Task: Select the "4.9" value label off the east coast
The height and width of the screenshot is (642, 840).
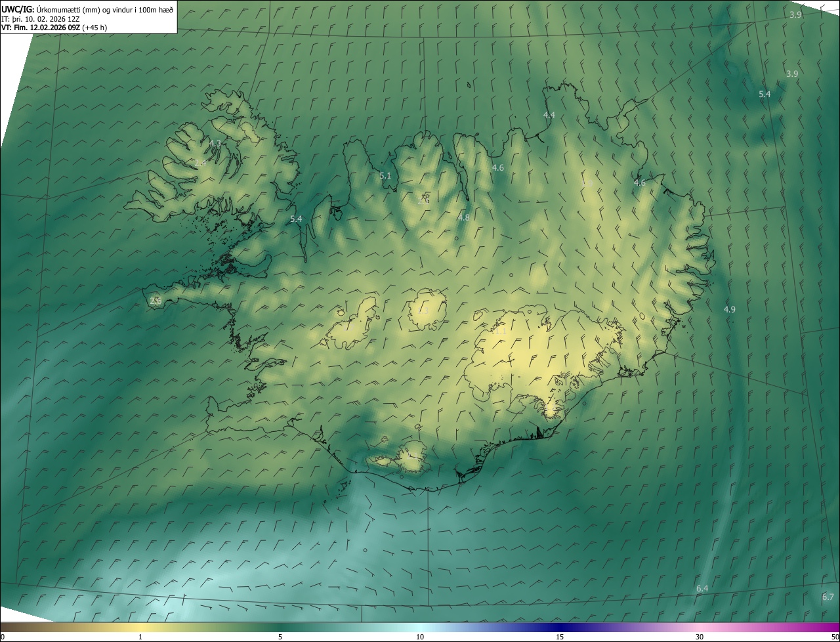Action: (729, 309)
